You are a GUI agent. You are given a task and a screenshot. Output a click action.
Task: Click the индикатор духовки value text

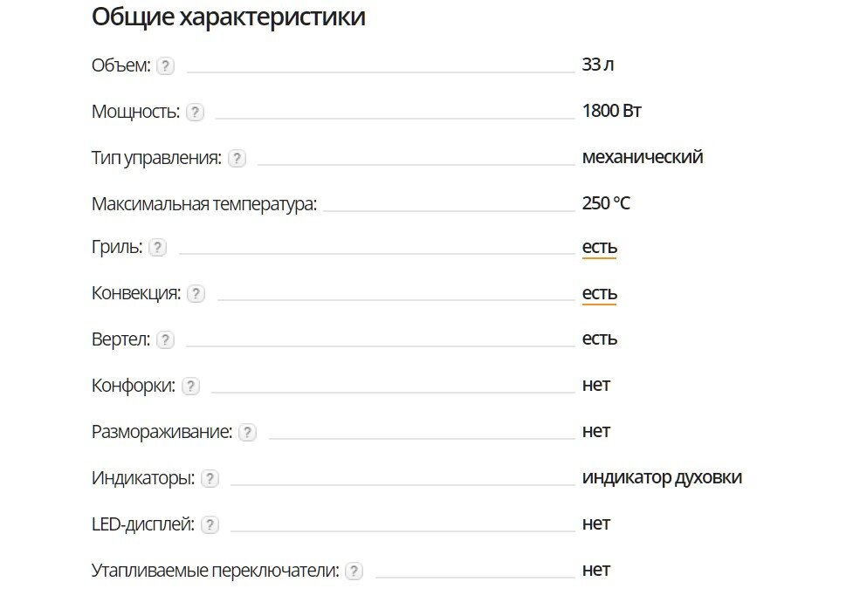pyautogui.click(x=662, y=477)
